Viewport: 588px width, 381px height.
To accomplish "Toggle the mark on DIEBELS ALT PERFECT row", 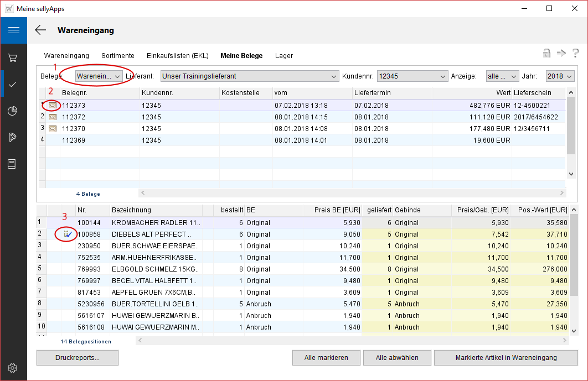I will pos(68,234).
